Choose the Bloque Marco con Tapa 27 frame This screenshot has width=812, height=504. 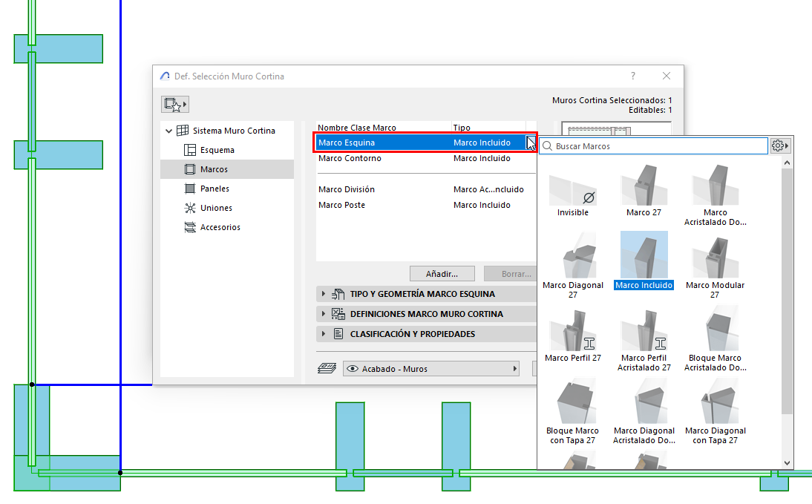pos(573,412)
